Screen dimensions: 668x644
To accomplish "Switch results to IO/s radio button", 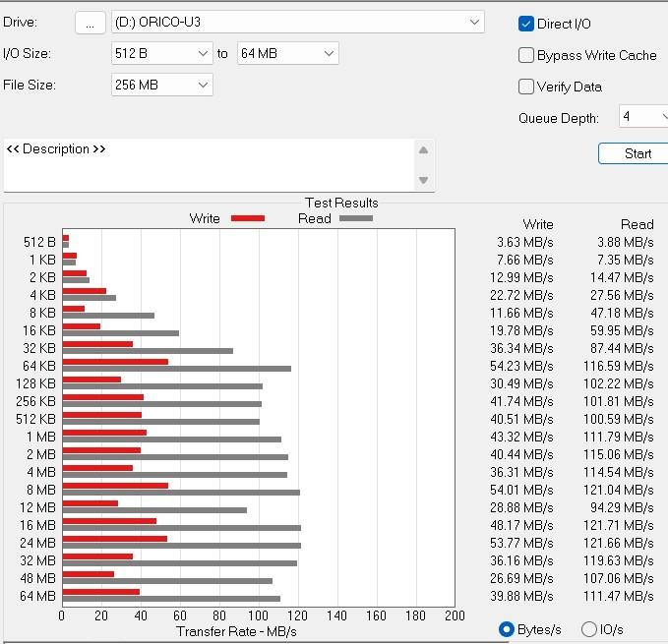I will point(588,629).
